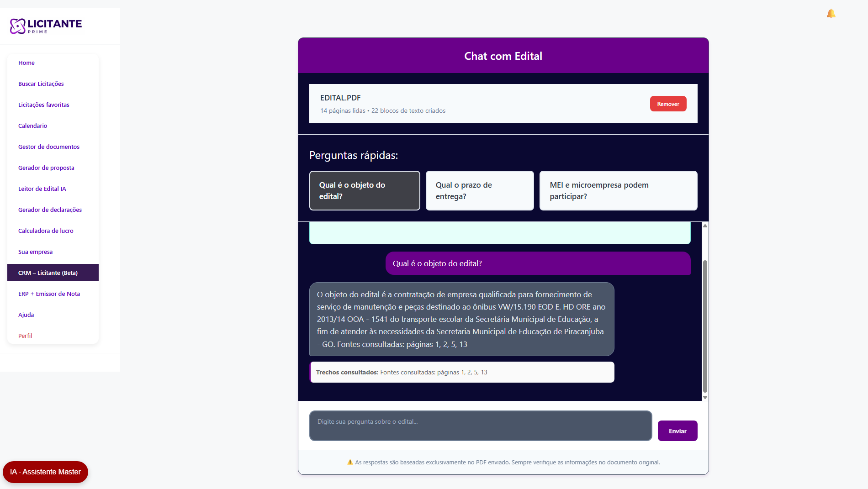This screenshot has width=868, height=489.
Task: Open IA - Assistente Master chat
Action: [45, 472]
